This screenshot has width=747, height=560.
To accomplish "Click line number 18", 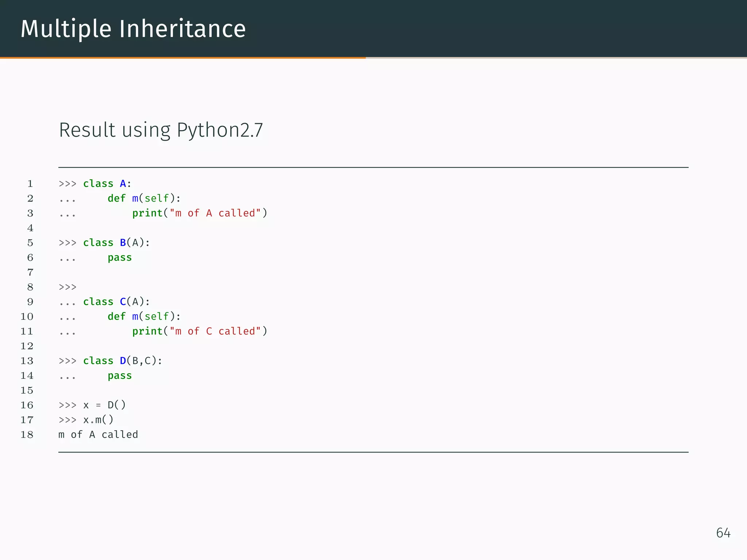I will [x=27, y=435].
